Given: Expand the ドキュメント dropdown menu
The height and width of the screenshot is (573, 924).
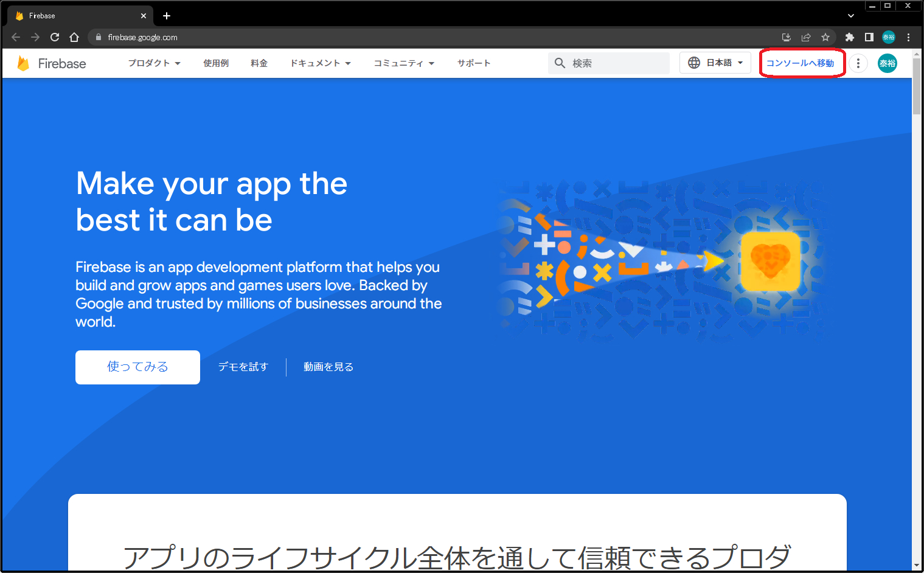Looking at the screenshot, I should [321, 63].
